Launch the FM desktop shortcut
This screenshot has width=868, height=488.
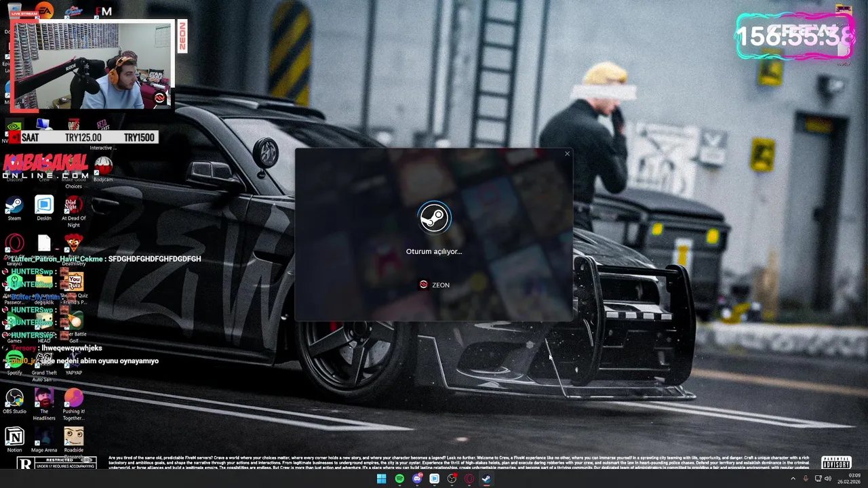[104, 10]
